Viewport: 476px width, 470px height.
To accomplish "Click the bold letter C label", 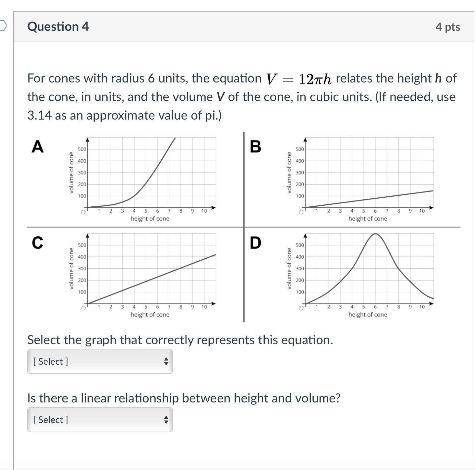I will click(37, 242).
